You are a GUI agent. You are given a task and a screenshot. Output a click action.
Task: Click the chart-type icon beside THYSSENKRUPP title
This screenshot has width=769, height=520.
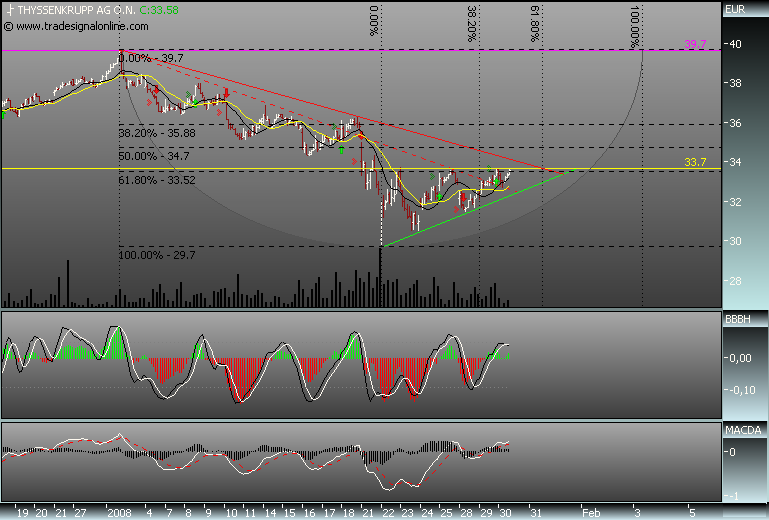(7, 9)
